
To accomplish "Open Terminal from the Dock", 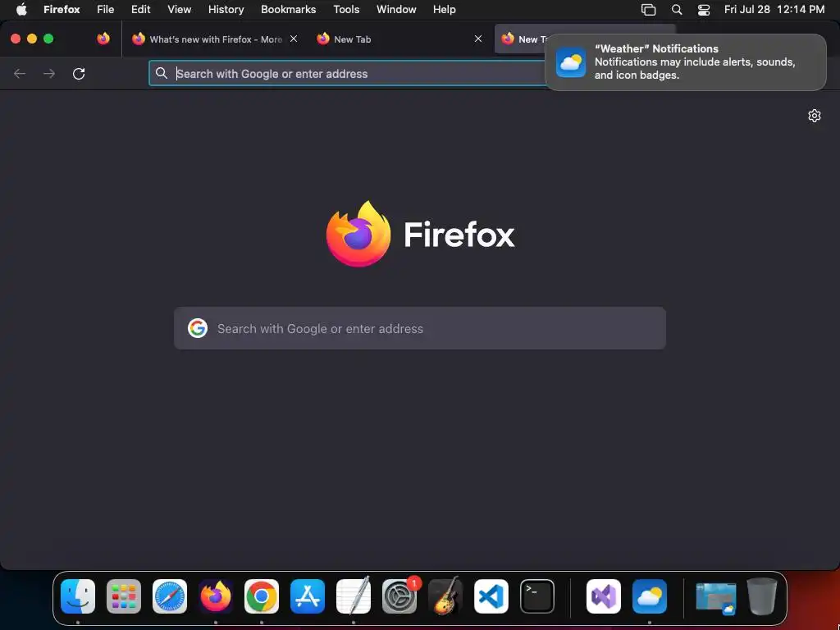I will (x=537, y=596).
